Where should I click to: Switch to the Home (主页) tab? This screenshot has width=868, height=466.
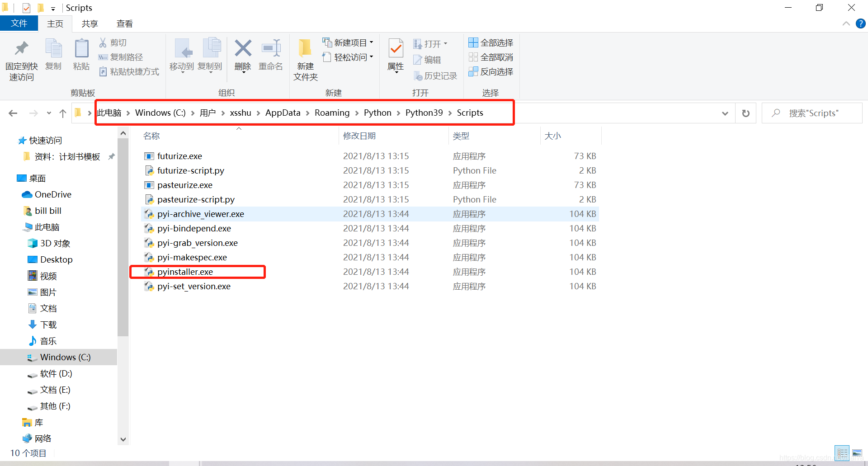[x=55, y=24]
